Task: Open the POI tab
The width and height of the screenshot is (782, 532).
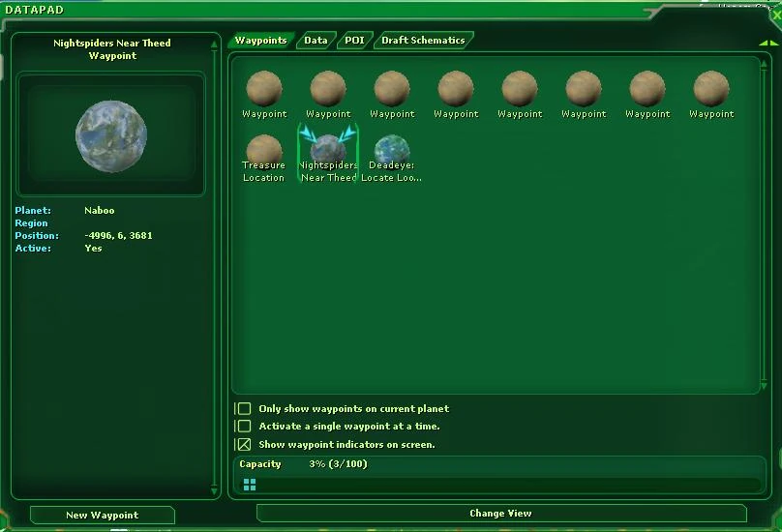Action: click(354, 41)
